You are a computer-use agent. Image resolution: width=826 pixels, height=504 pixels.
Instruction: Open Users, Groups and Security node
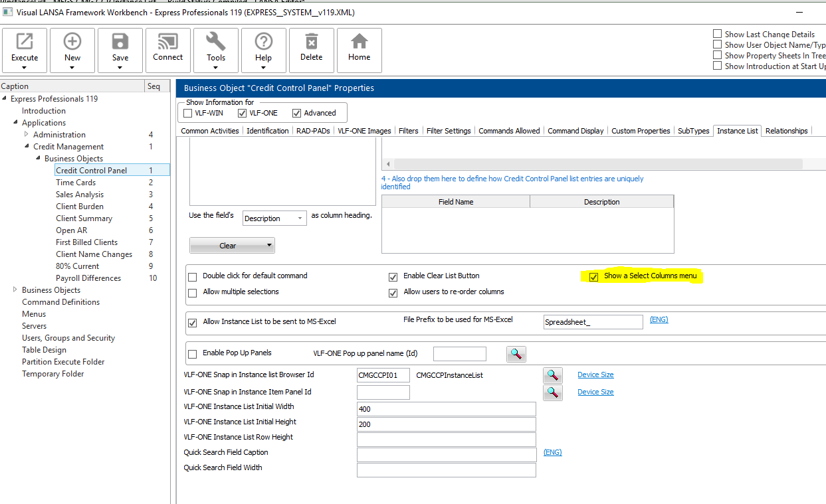point(68,338)
